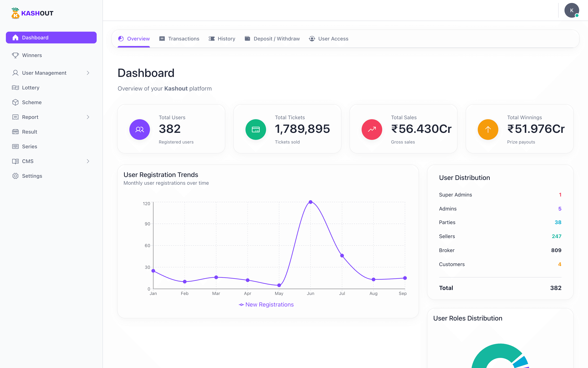Click the orange Total Winnings arrow icon
The image size is (588, 368).
pos(488,130)
